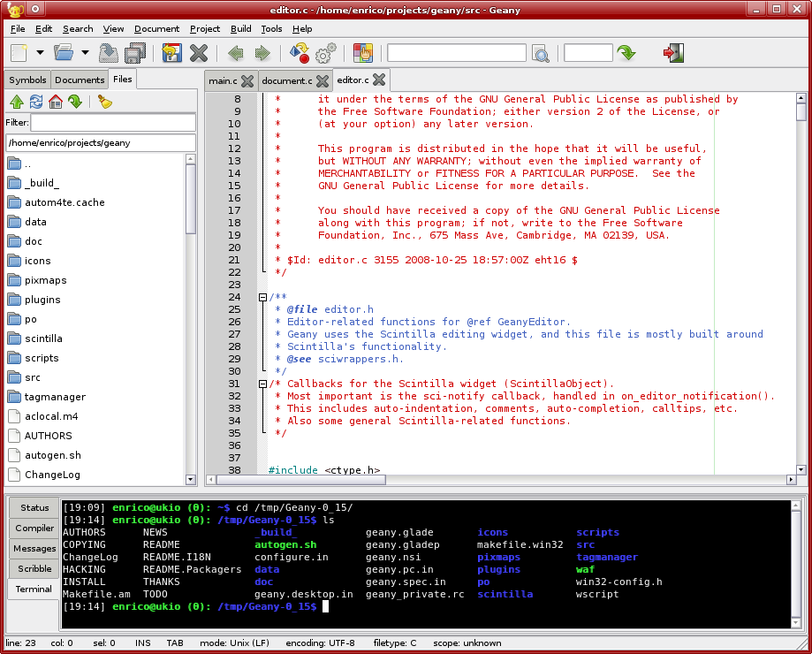The image size is (812, 654).
Task: Click the find magnifier icon
Action: pos(541,53)
